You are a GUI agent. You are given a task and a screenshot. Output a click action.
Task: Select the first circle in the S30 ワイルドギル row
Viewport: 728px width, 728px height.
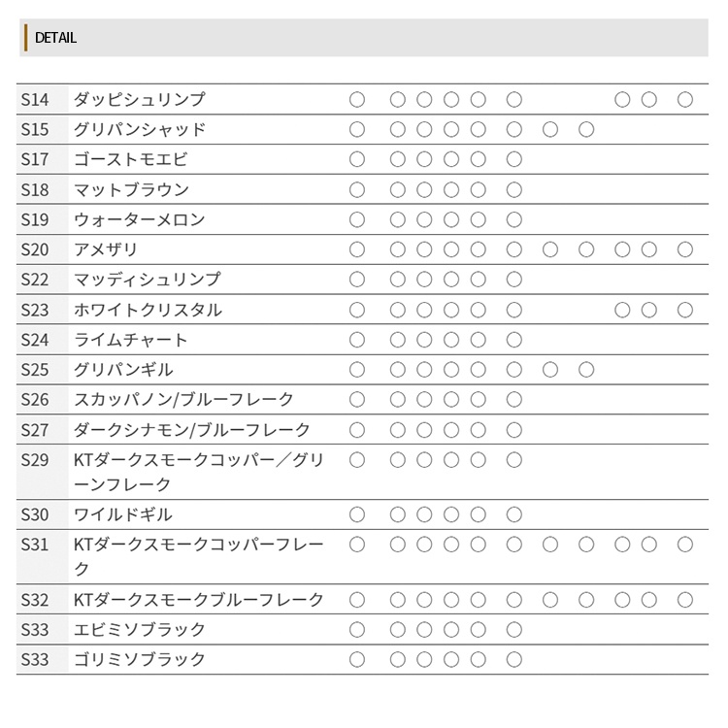357,514
